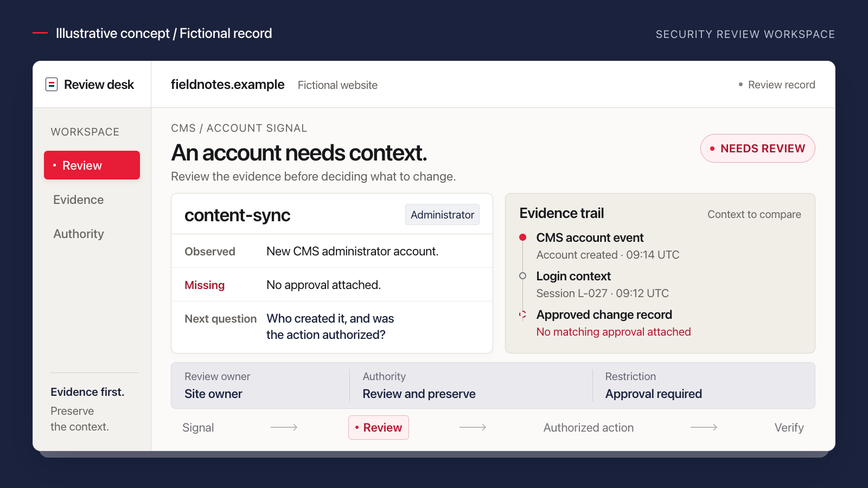The height and width of the screenshot is (488, 868).
Task: Click the 'Evidence trail' heading
Action: tap(562, 213)
